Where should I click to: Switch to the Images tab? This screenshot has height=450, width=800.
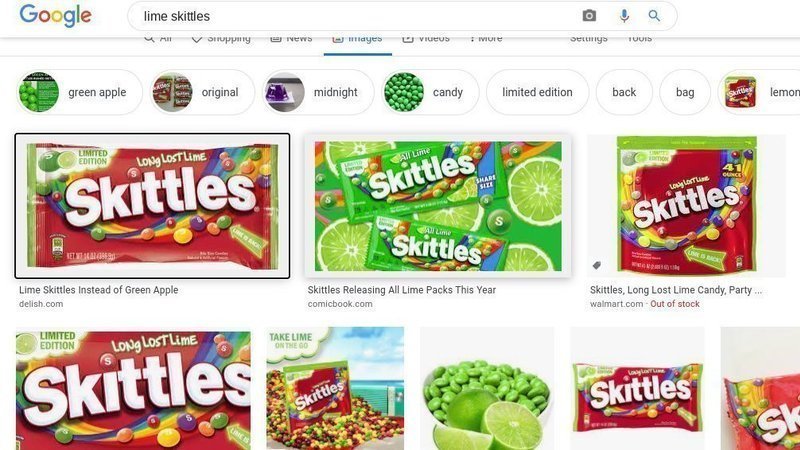358,40
